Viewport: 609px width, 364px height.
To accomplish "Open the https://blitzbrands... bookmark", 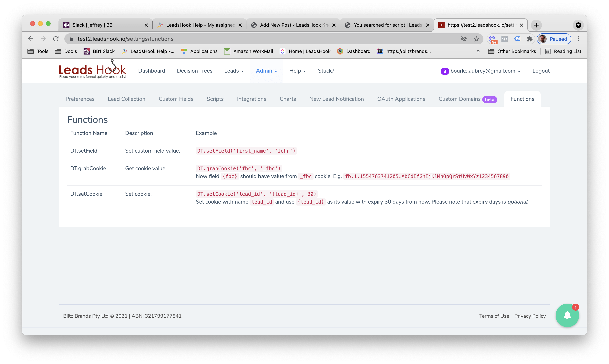I will click(404, 51).
